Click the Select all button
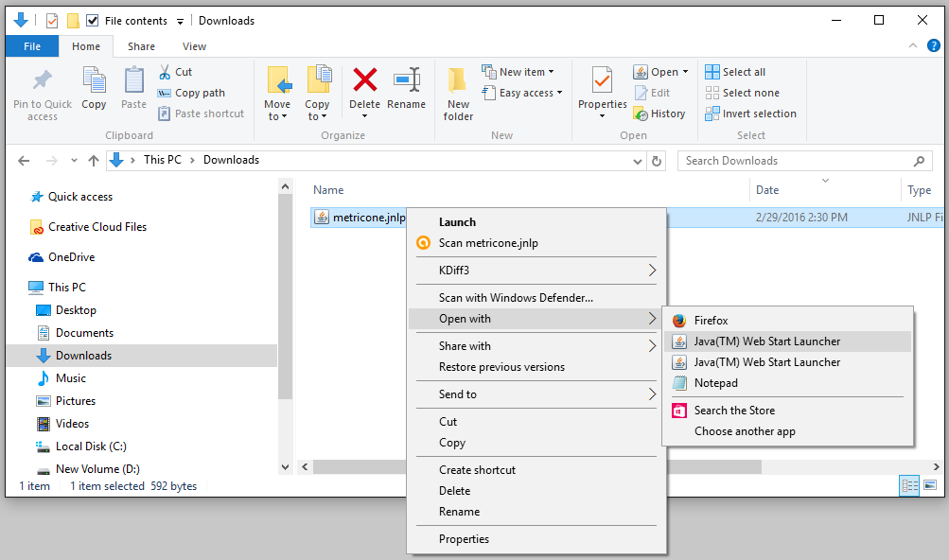 tap(735, 72)
